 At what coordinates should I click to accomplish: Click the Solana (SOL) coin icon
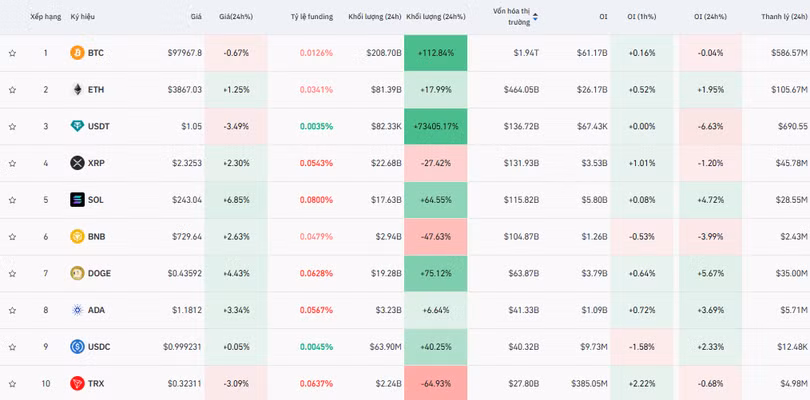click(x=77, y=200)
